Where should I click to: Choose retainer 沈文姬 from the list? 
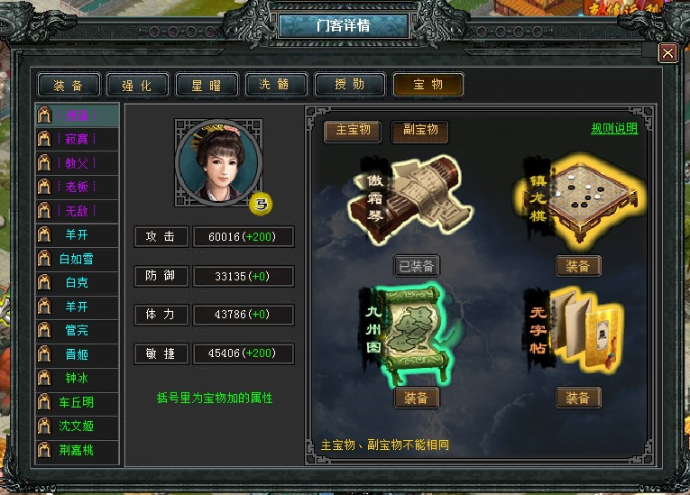pyautogui.click(x=77, y=426)
